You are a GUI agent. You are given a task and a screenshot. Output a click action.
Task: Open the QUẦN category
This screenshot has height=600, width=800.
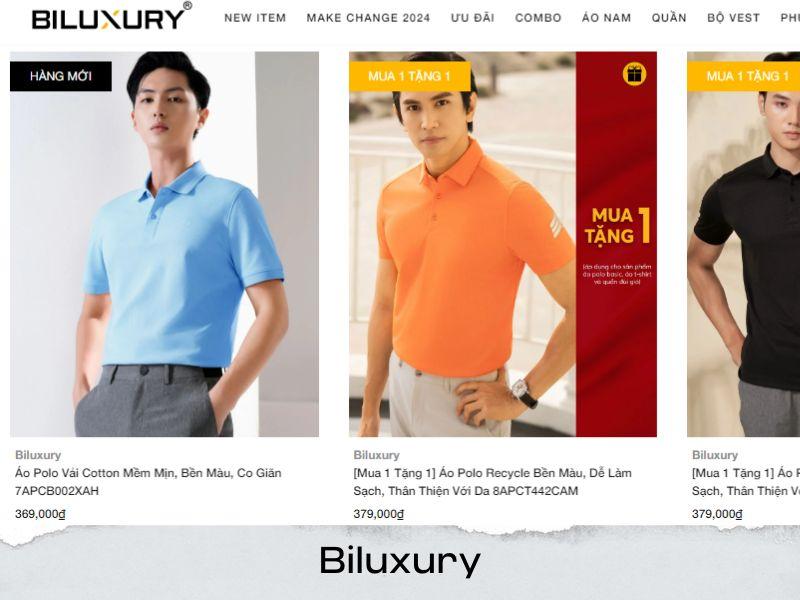click(669, 18)
